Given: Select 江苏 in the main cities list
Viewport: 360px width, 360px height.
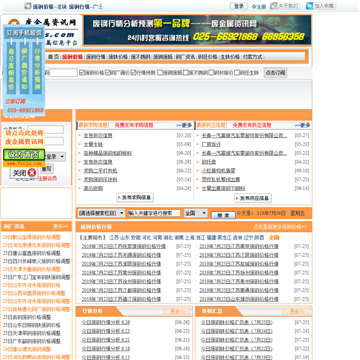Looking at the screenshot, I should pyautogui.click(x=114, y=238).
